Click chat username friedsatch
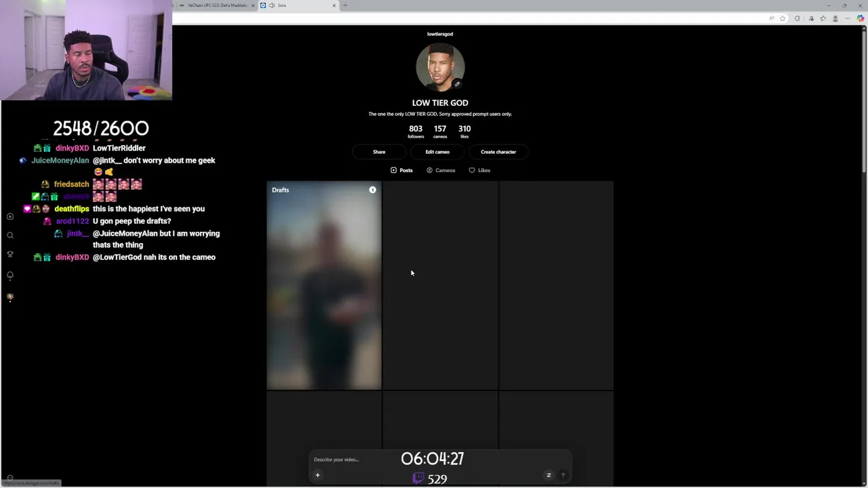Image resolution: width=868 pixels, height=488 pixels. tap(71, 184)
